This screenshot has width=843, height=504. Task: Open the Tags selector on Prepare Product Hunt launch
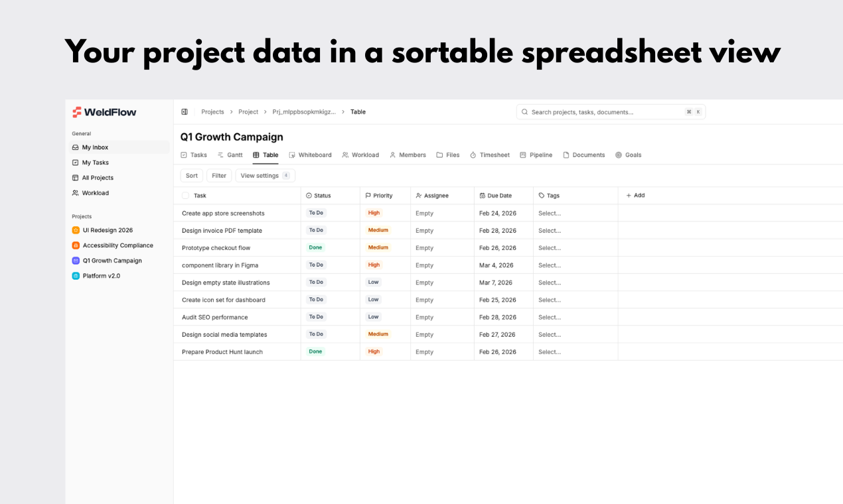tap(550, 351)
